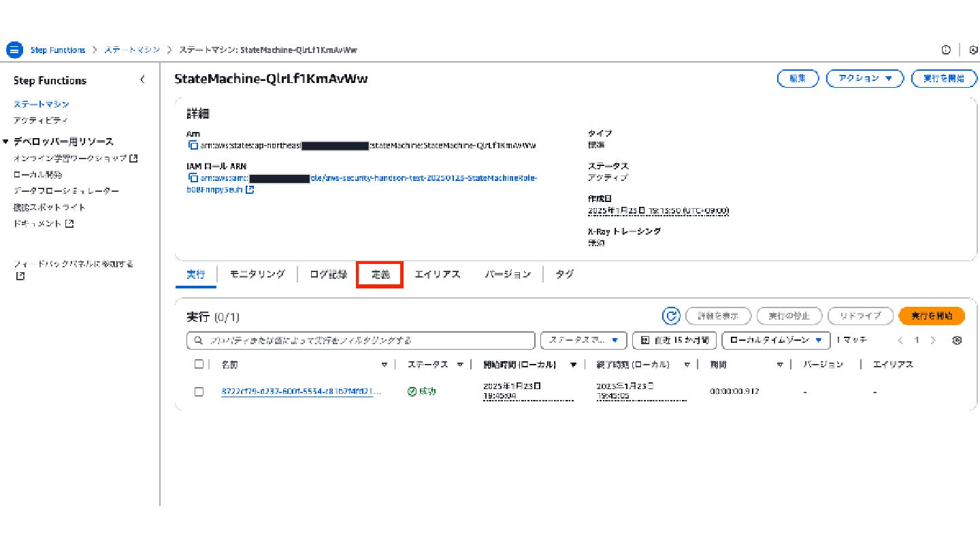The width and height of the screenshot is (980, 551).
Task: Open the オンライン学習ワークショップ link
Action: (x=76, y=158)
